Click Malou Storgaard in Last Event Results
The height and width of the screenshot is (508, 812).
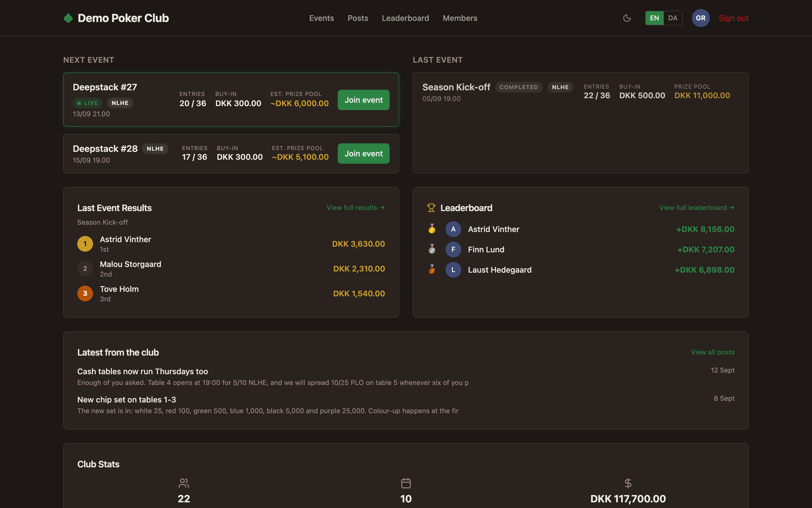(x=131, y=264)
